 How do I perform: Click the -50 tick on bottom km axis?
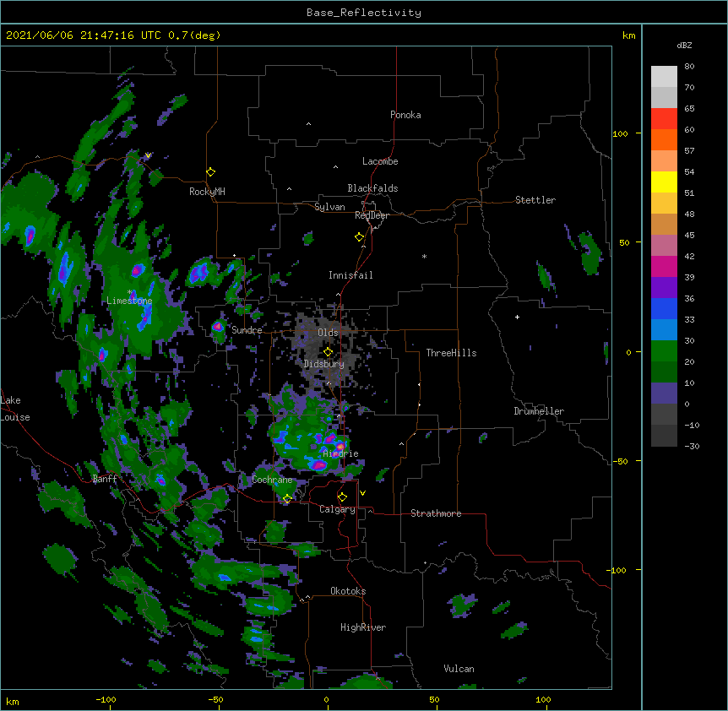click(215, 699)
